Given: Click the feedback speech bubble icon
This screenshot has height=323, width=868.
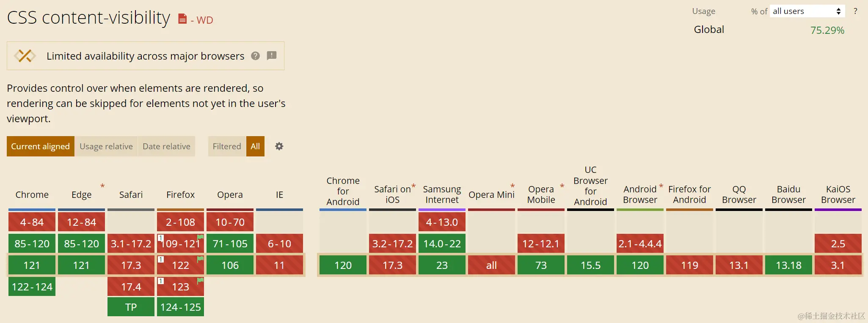Looking at the screenshot, I should click(272, 55).
